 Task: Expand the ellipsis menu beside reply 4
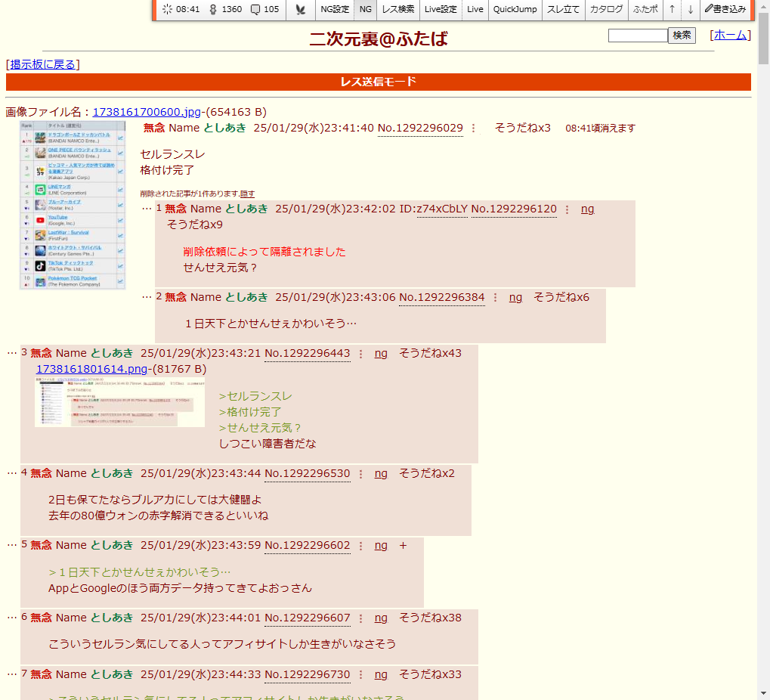[x=12, y=473]
